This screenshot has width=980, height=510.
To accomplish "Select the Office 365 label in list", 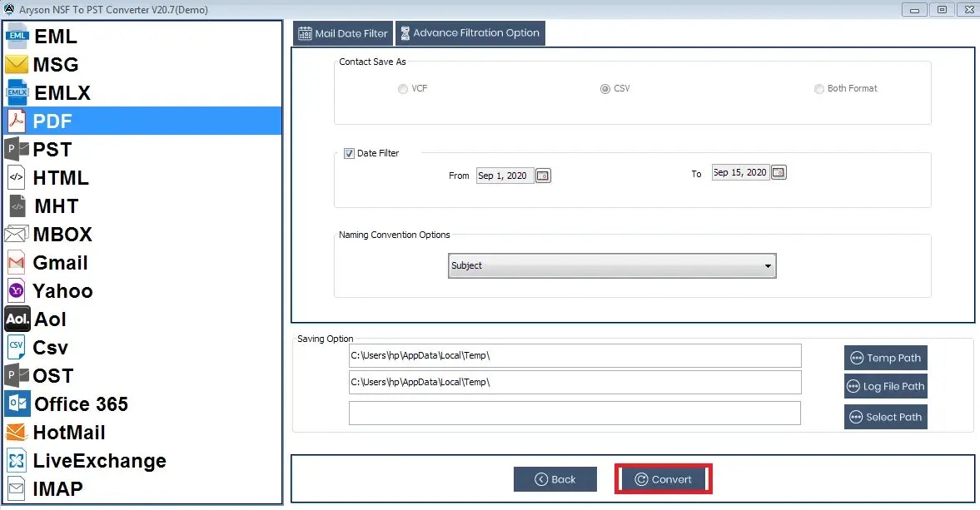I will click(x=82, y=404).
